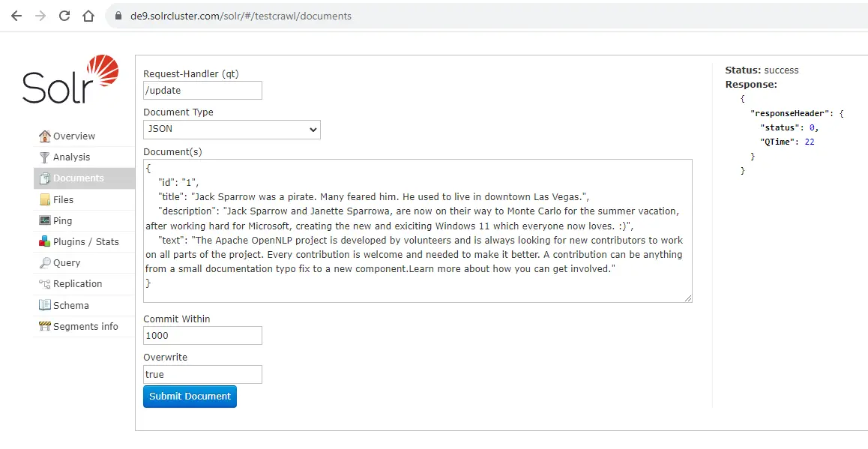Select the Documents menu item
The image size is (868, 449).
pos(78,178)
